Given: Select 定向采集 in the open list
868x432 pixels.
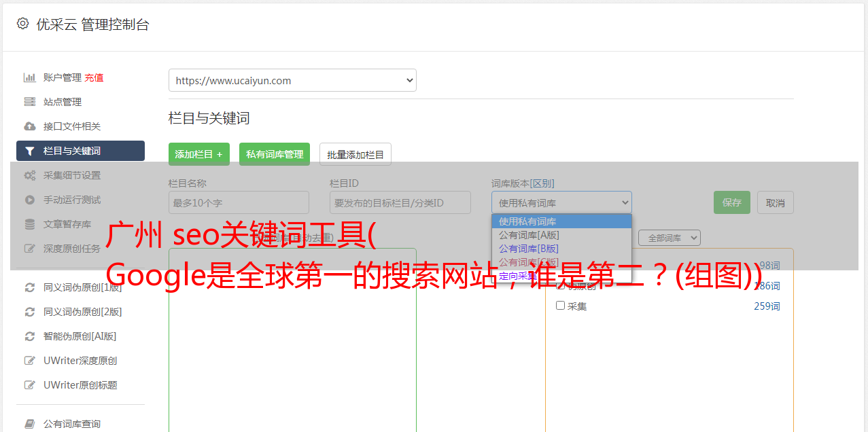Looking at the screenshot, I should 561,276.
